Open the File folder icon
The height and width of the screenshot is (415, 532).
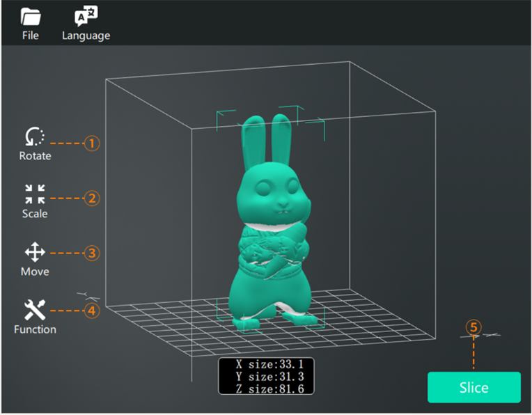tap(30, 15)
